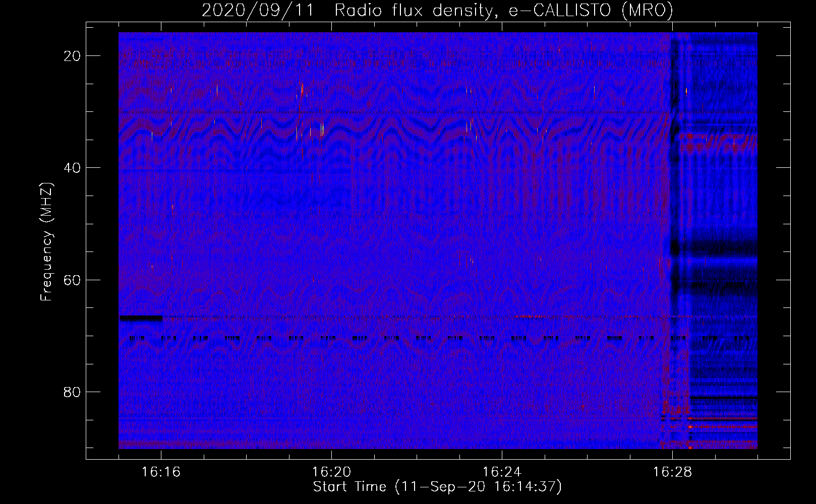Click the 20 MHz frequency tick label
The image size is (816, 504).
tap(72, 56)
